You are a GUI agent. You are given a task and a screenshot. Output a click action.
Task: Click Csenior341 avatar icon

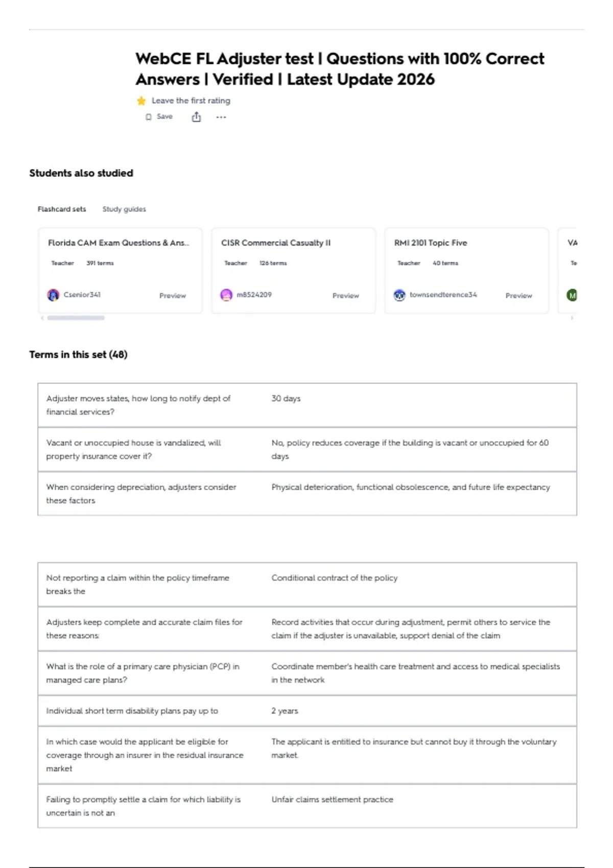53,295
